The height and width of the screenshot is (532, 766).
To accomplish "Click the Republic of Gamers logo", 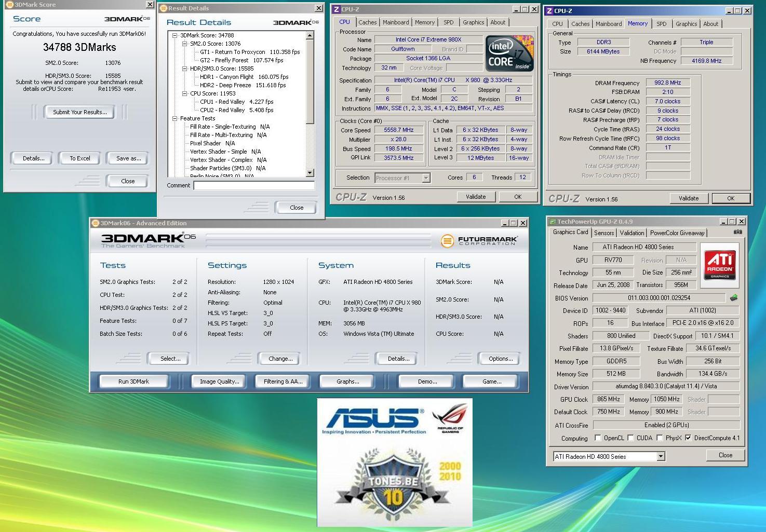I will (x=450, y=419).
